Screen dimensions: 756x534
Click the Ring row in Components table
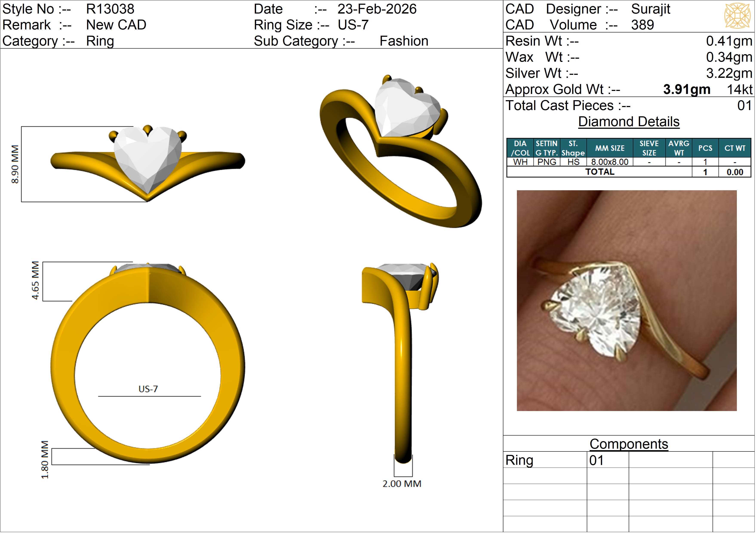(519, 460)
